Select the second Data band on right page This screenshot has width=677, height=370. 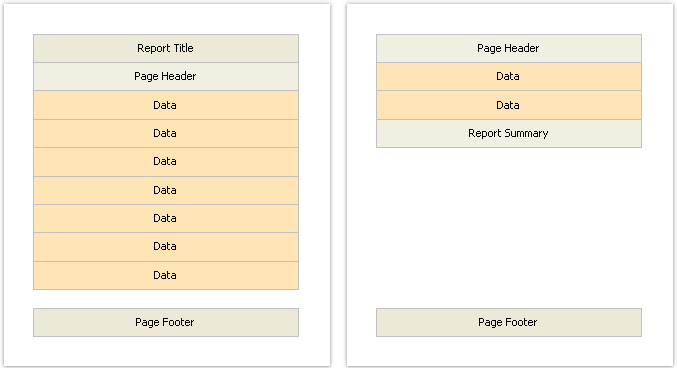(509, 105)
